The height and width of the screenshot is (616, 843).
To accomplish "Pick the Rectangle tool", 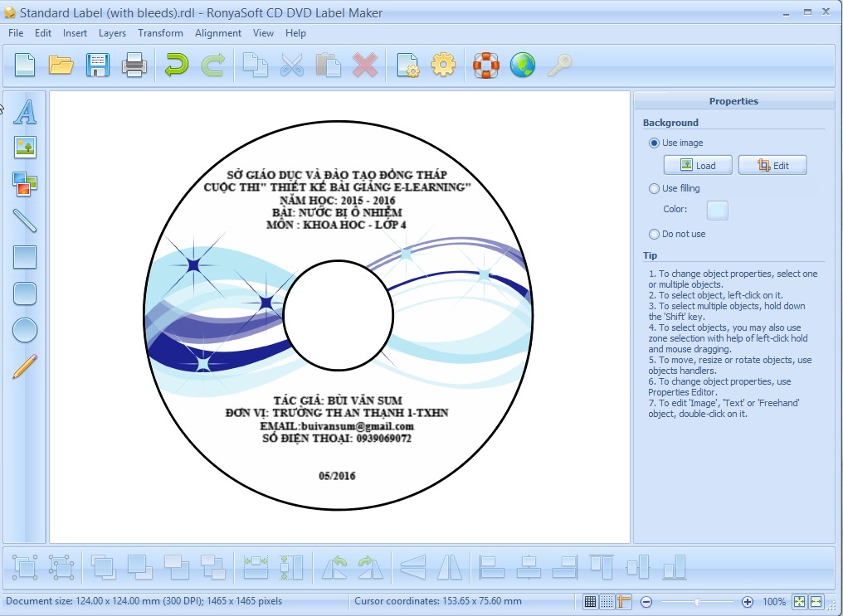I will click(24, 258).
